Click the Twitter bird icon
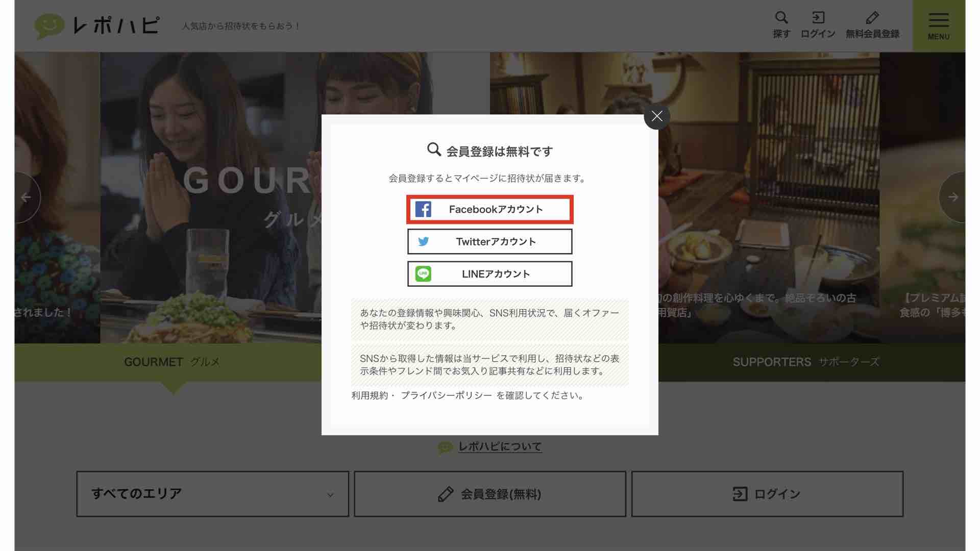The width and height of the screenshot is (980, 551). [x=423, y=241]
